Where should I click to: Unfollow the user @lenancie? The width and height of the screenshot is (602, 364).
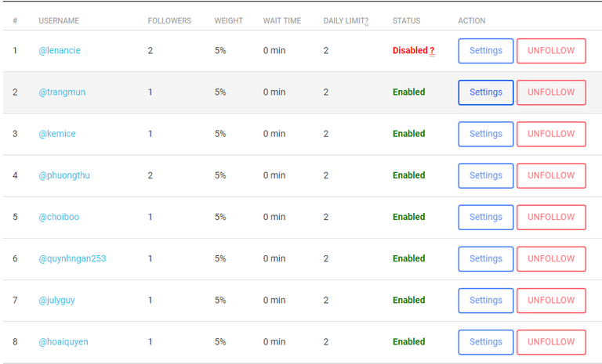point(551,51)
